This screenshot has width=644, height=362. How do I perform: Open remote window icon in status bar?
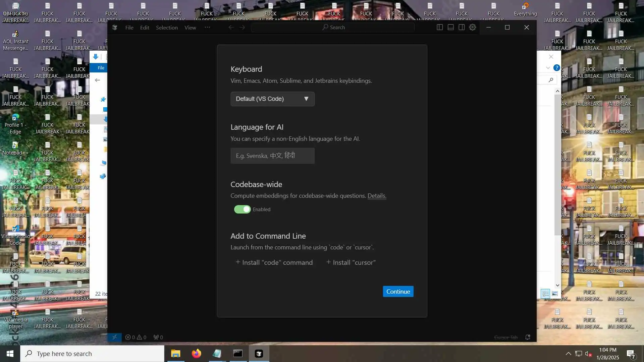pyautogui.click(x=114, y=337)
